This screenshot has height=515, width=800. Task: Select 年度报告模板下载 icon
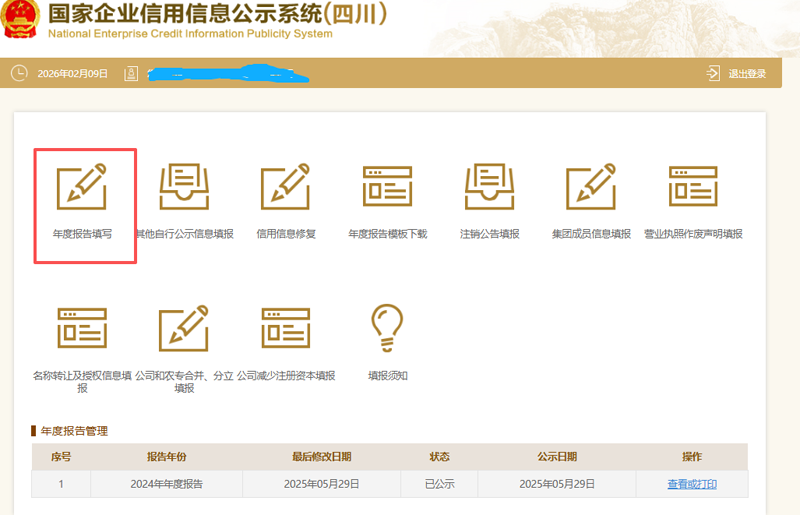pos(387,188)
